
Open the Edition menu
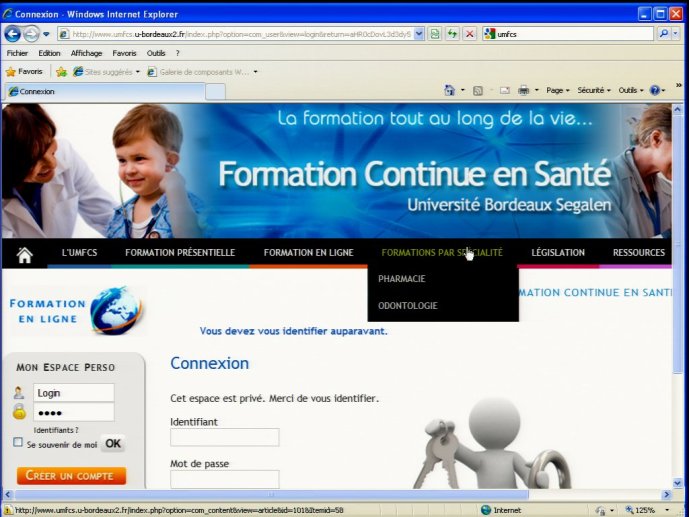click(49, 53)
